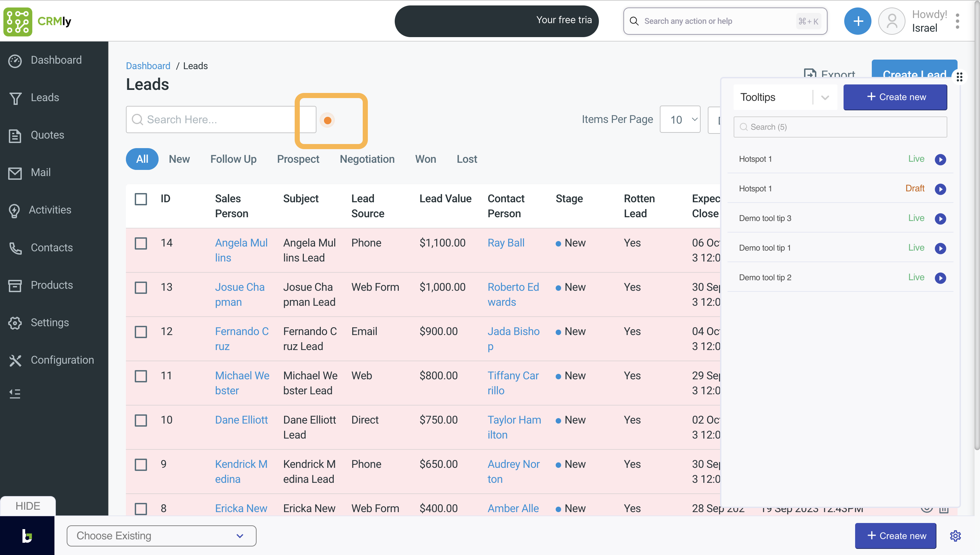Collapse the sidebar menu icon
Screen dimensions: 980x555
tap(15, 393)
